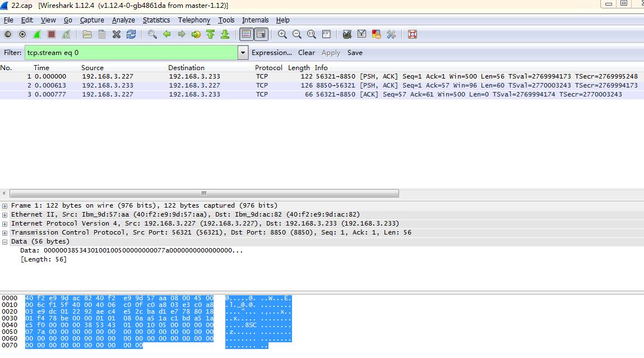The width and height of the screenshot is (644, 358).
Task: Click the start capture shark fin icon
Action: point(37,34)
